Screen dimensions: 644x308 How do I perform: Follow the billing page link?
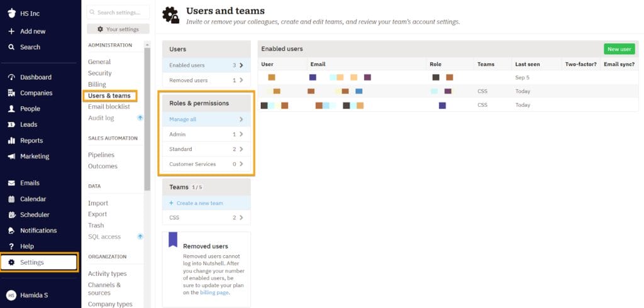pos(214,293)
